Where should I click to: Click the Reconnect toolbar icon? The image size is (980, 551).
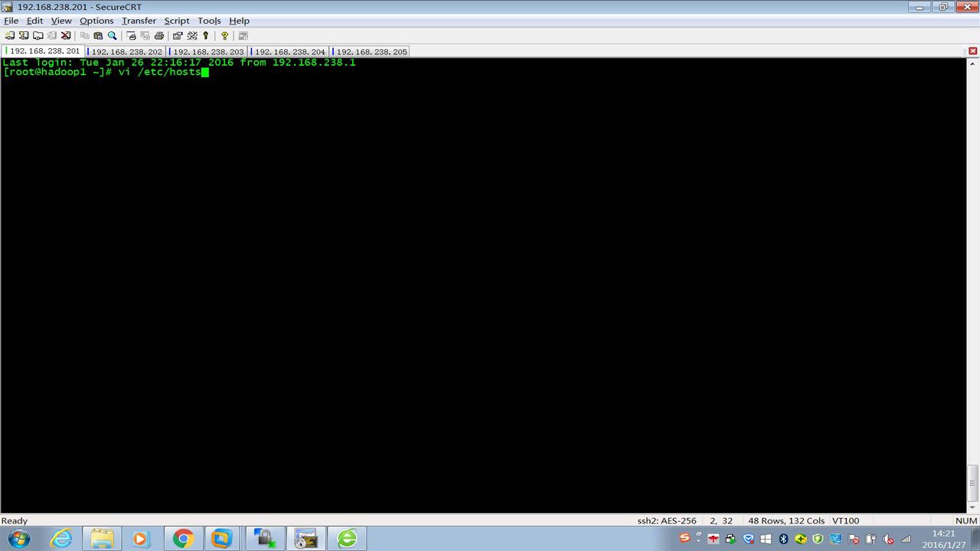[51, 35]
